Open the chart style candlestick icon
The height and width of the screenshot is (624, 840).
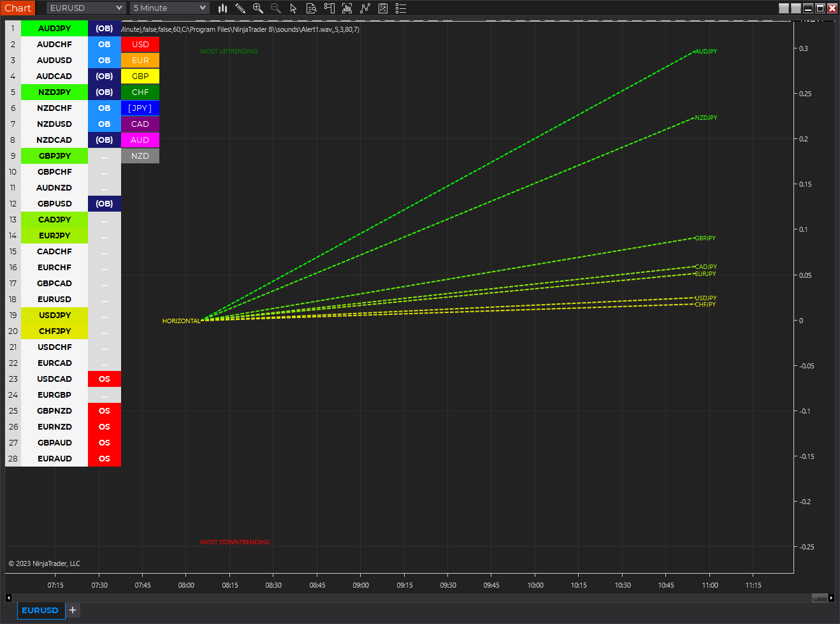click(222, 8)
